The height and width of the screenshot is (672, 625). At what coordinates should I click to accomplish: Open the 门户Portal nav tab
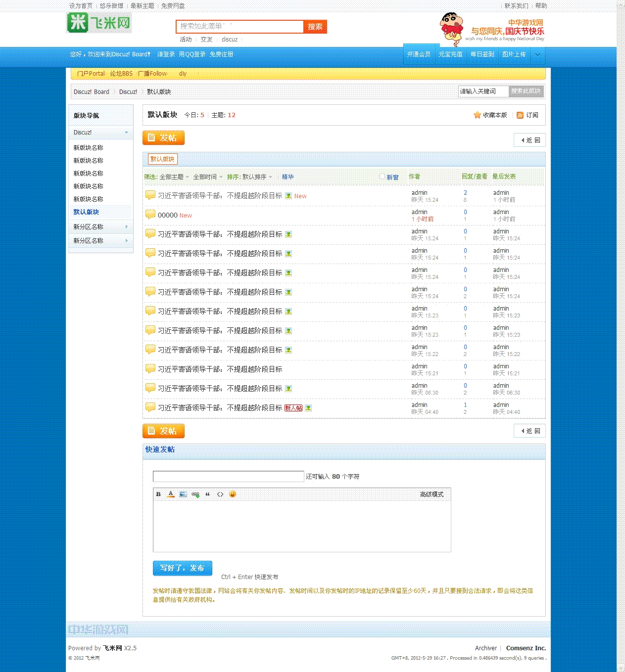click(x=91, y=74)
